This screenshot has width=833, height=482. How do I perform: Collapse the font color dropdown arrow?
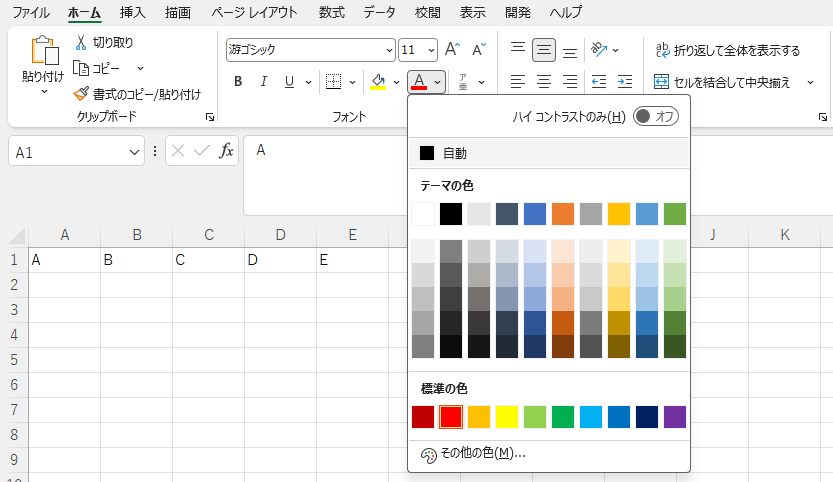[x=437, y=82]
